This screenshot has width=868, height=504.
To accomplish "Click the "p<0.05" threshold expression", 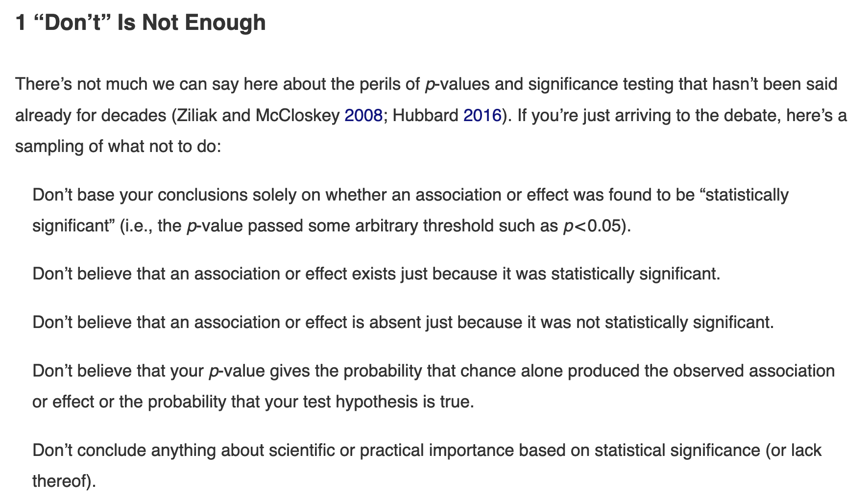I will (592, 227).
